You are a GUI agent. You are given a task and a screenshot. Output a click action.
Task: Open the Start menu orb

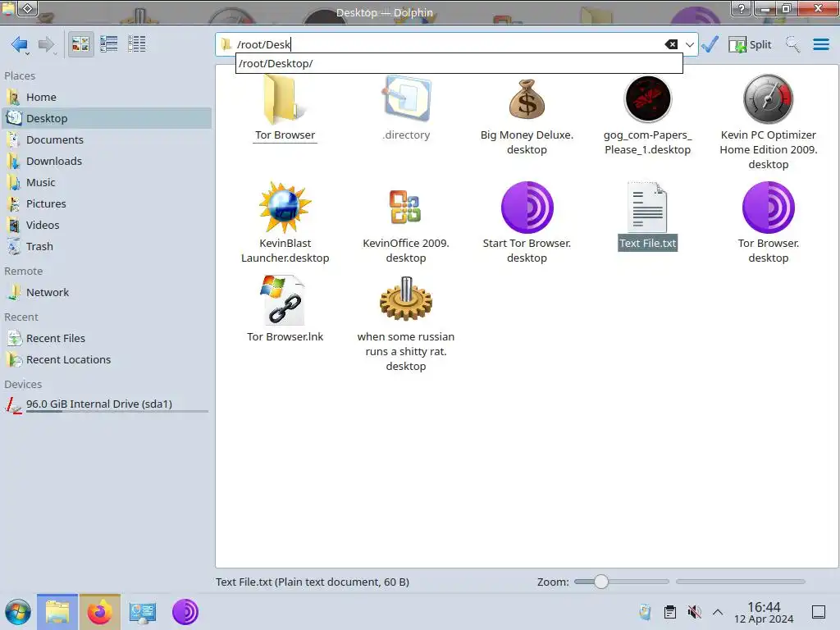click(18, 612)
